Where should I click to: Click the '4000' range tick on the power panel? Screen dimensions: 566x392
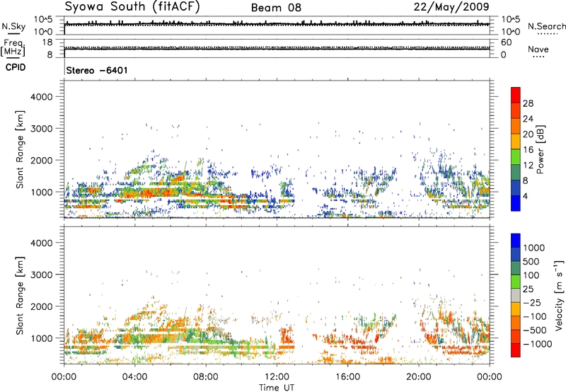[42, 97]
